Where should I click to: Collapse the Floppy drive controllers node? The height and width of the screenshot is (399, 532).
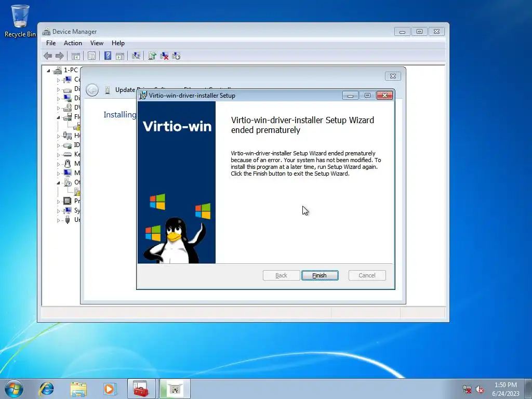coord(58,117)
